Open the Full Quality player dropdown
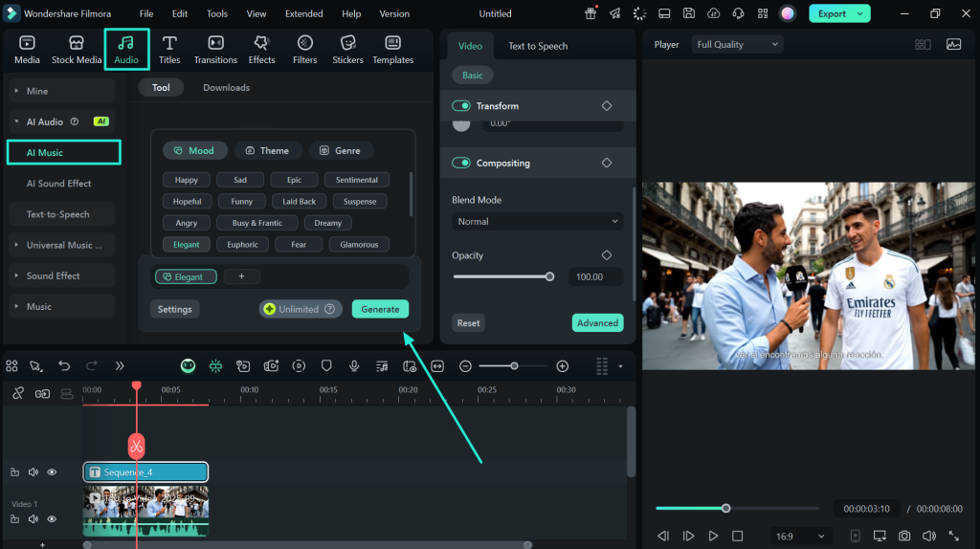This screenshot has width=980, height=549. tap(737, 45)
